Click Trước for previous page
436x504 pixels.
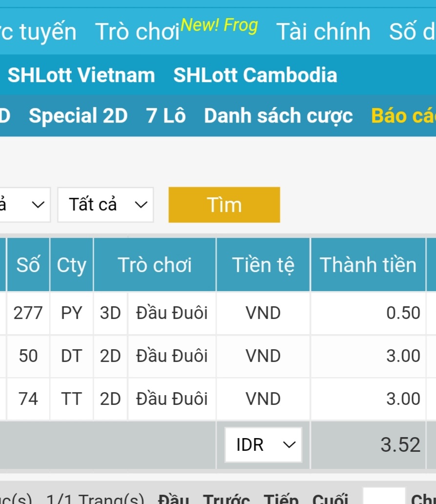227,499
